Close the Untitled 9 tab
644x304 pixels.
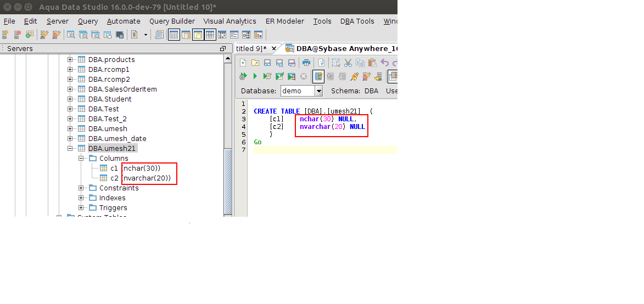click(274, 48)
